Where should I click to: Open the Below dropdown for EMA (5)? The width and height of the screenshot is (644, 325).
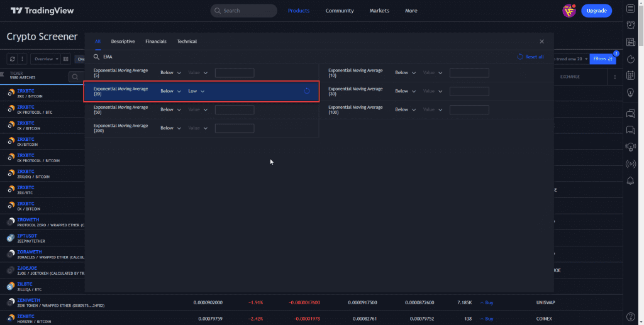pyautogui.click(x=170, y=73)
